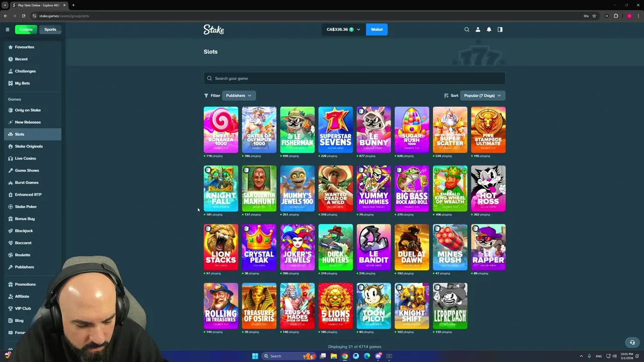Click the Baccarat icon in sidebar
The width and height of the screenshot is (644, 362).
[11, 243]
